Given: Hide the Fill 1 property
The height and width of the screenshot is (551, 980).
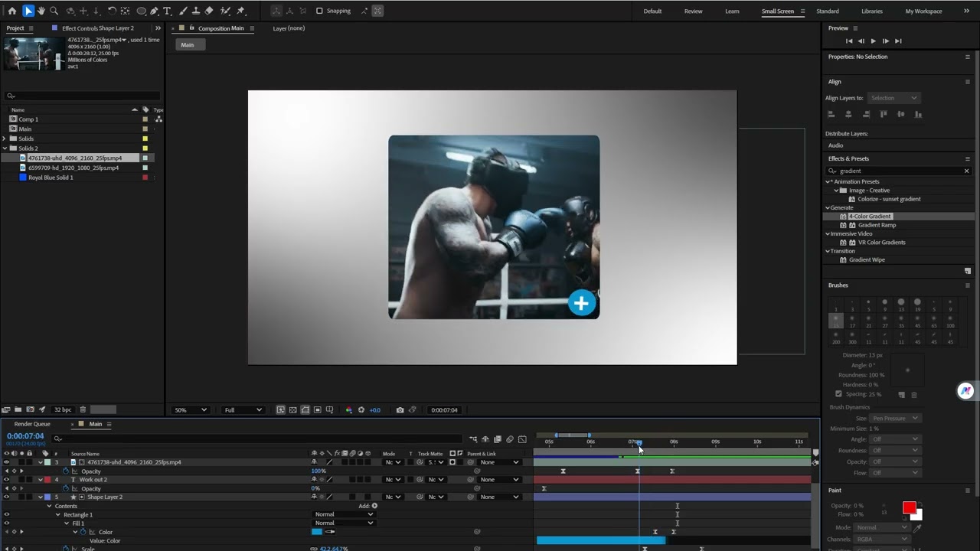Looking at the screenshot, I should (7, 523).
